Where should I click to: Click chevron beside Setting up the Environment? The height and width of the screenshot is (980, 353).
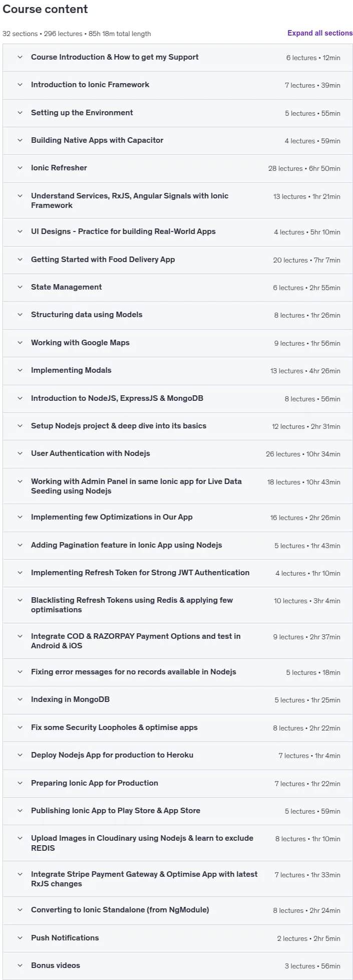[20, 113]
